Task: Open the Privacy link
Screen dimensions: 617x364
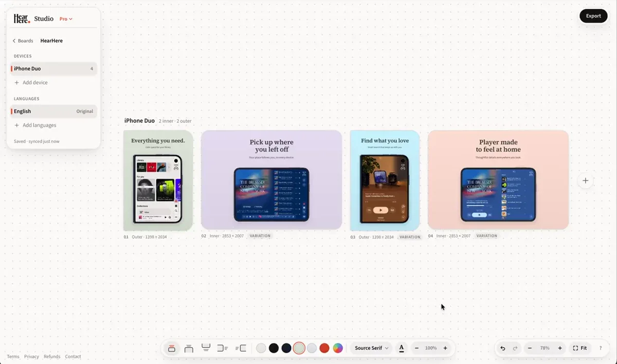Action: pyautogui.click(x=31, y=356)
